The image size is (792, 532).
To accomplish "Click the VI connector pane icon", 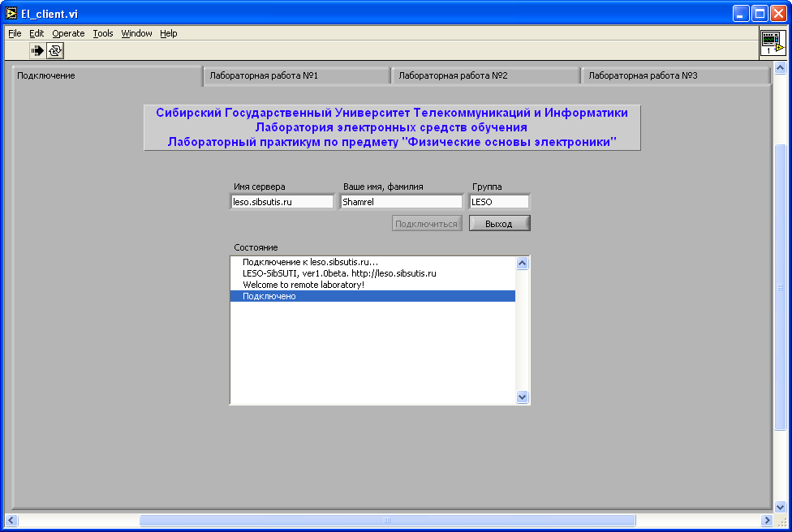I will pyautogui.click(x=773, y=42).
